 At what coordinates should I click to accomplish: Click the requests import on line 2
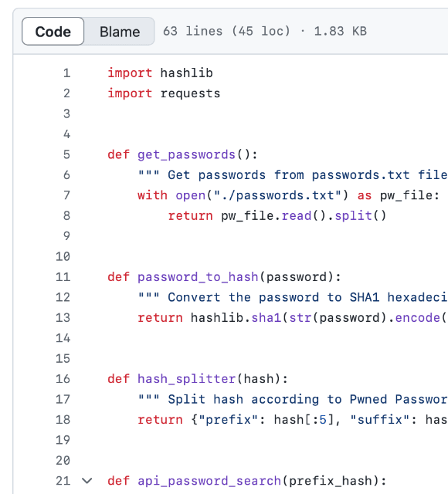[191, 93]
